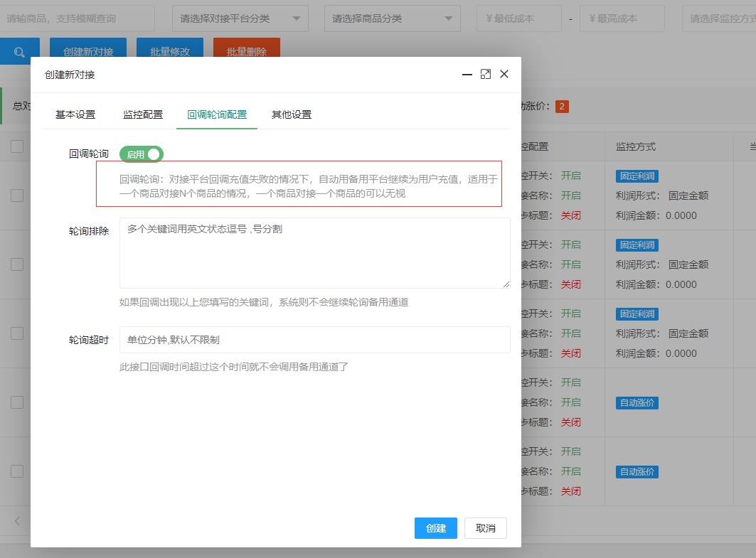The width and height of the screenshot is (756, 558).
Task: Click the 创建 button
Action: (x=436, y=528)
